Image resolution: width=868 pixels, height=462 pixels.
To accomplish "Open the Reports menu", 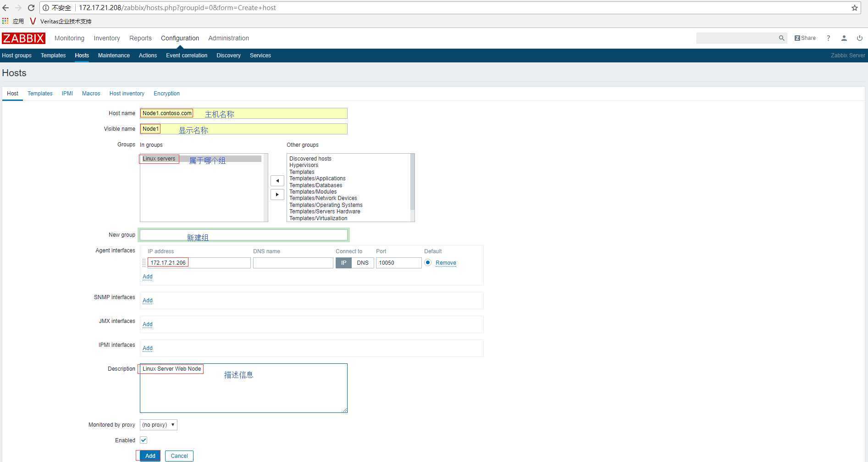I will [140, 38].
